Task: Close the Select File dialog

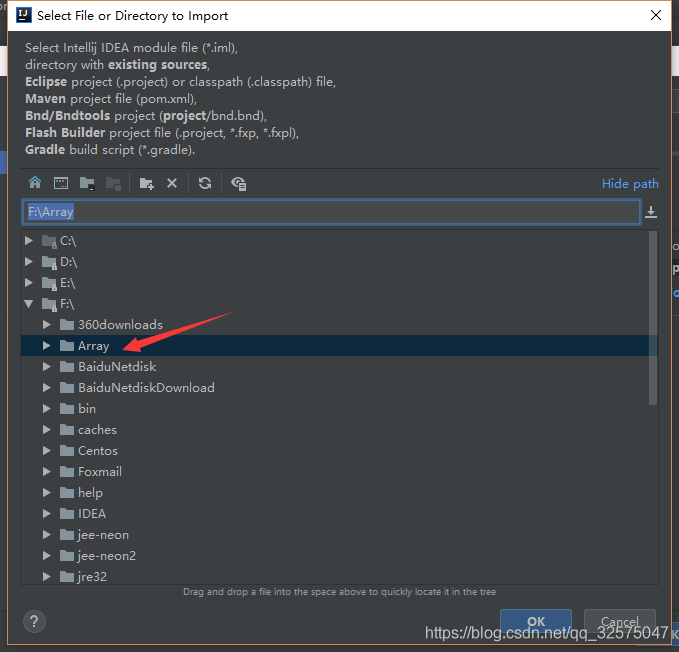Action: coord(656,15)
